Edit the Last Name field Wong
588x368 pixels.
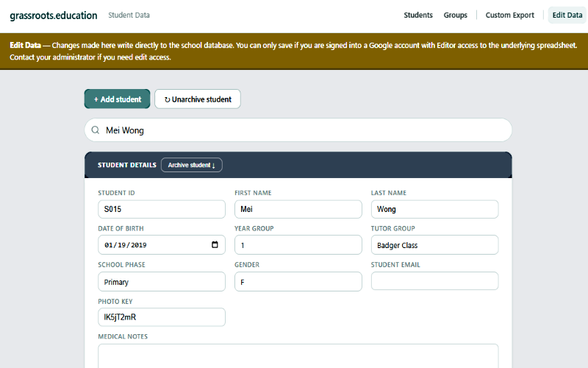point(434,209)
